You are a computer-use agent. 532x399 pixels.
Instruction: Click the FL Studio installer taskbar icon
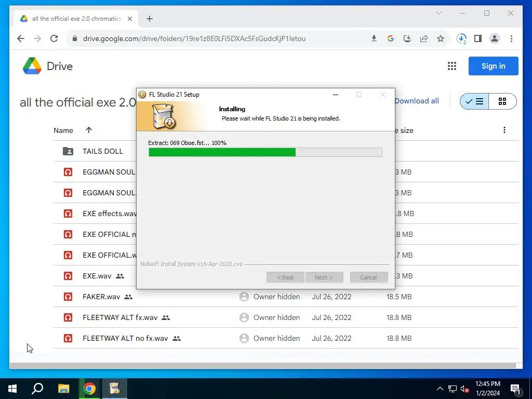click(115, 389)
